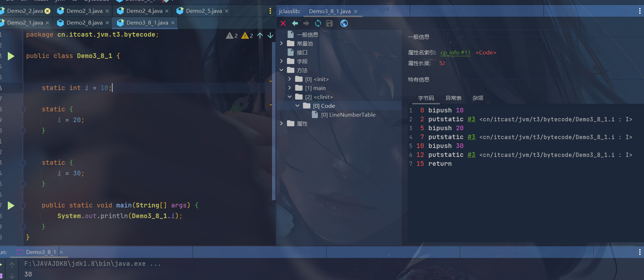
Task: Follow #3 link on first putstatic line
Action: point(472,120)
